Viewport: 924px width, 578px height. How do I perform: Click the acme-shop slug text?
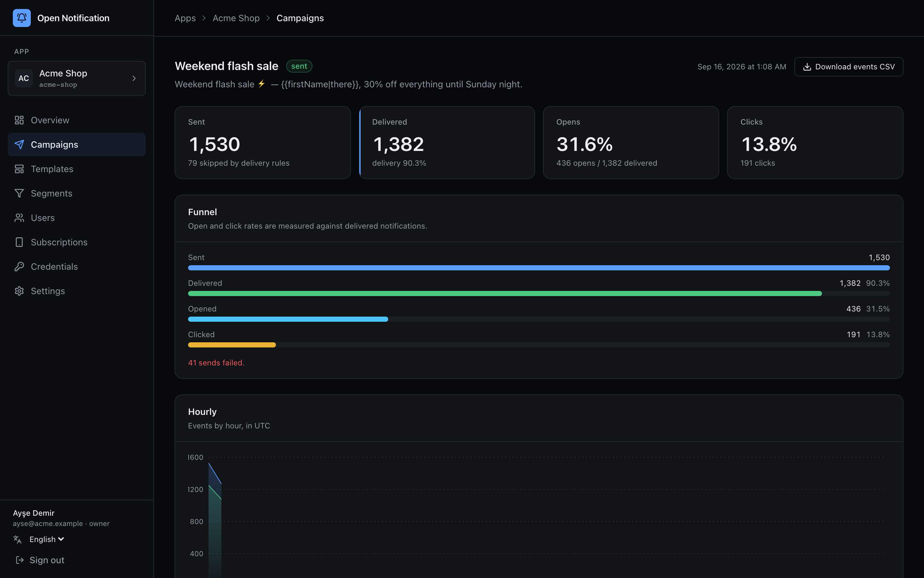[x=58, y=85]
